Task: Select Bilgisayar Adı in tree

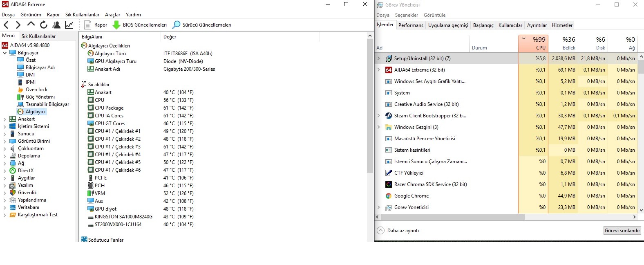Action: click(x=36, y=67)
